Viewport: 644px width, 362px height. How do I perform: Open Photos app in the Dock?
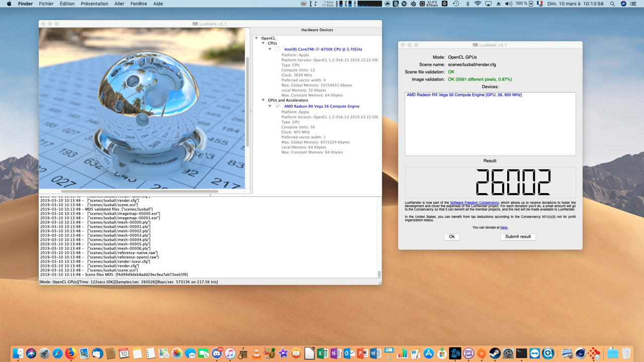(x=177, y=353)
